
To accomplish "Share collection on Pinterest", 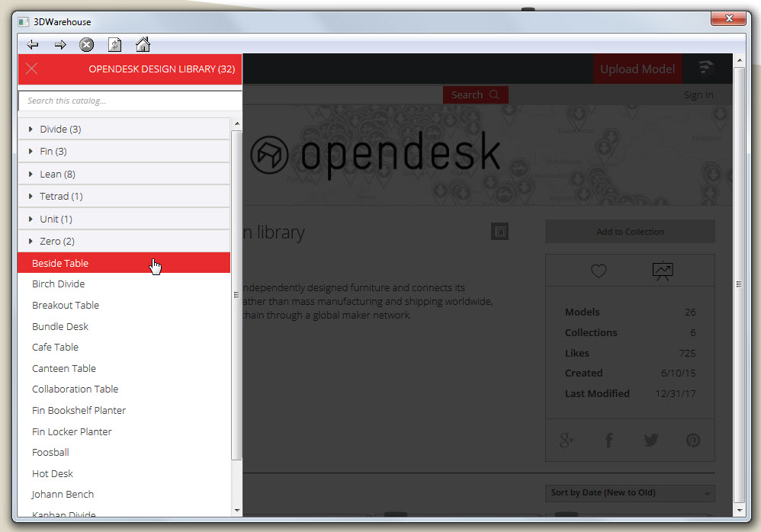I will click(x=693, y=441).
